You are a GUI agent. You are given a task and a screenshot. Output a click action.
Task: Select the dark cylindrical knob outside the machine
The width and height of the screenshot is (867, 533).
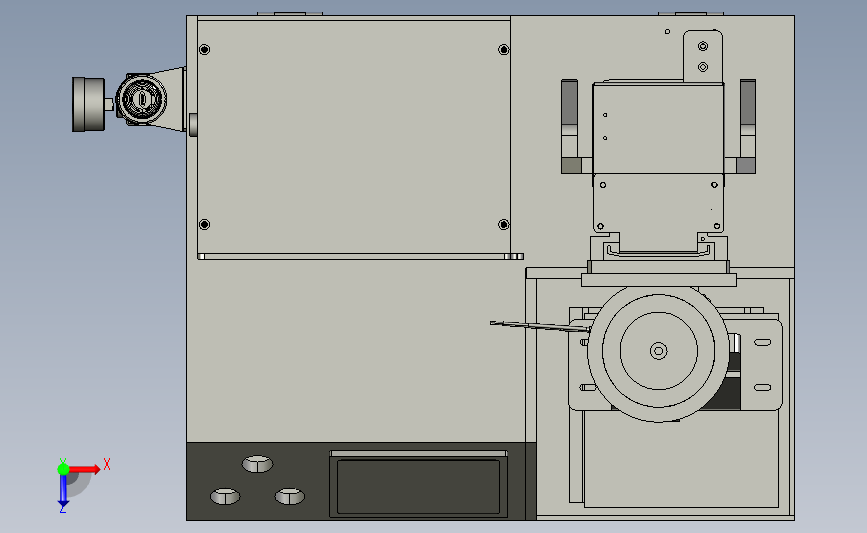tap(88, 104)
